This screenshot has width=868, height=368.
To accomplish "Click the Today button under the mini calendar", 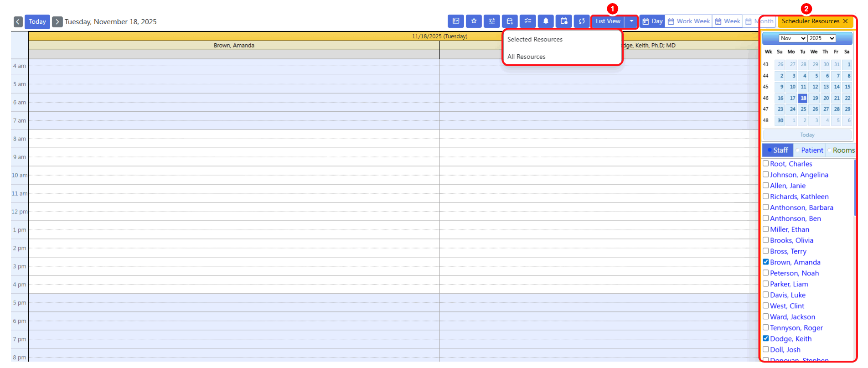I will click(x=807, y=135).
